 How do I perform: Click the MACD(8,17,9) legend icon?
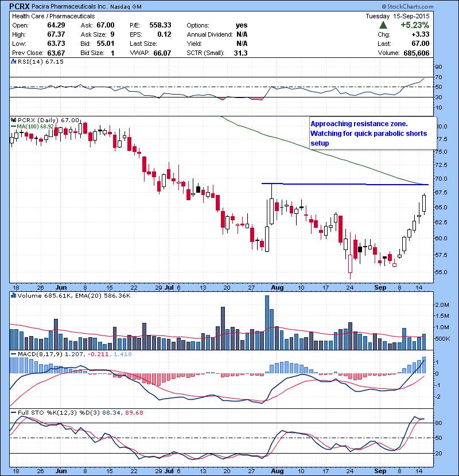coord(13,354)
